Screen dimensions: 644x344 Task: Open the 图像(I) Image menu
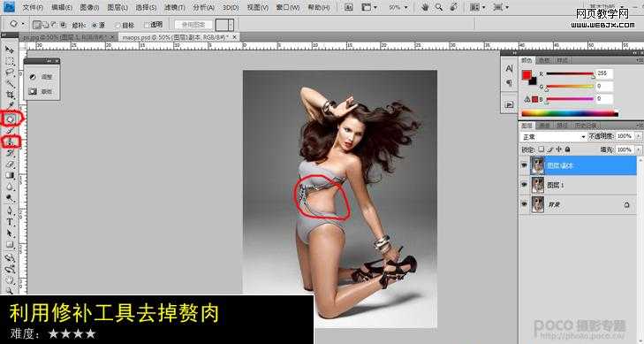coord(89,7)
